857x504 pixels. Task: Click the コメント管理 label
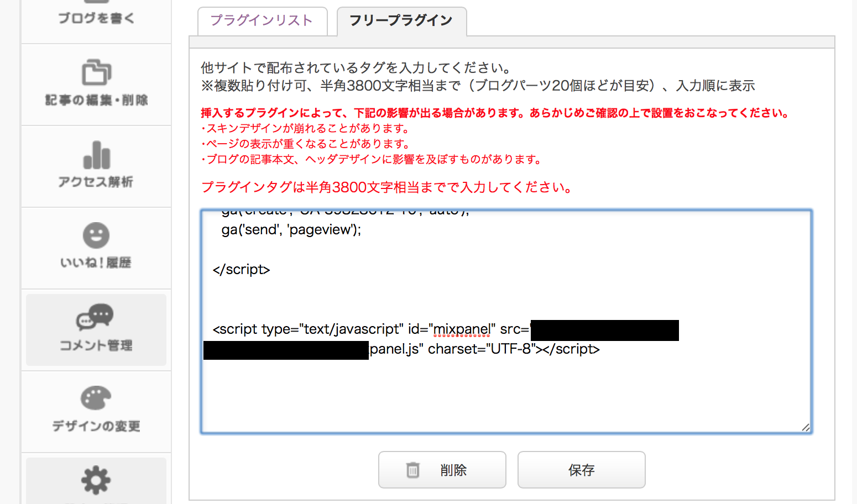(96, 345)
